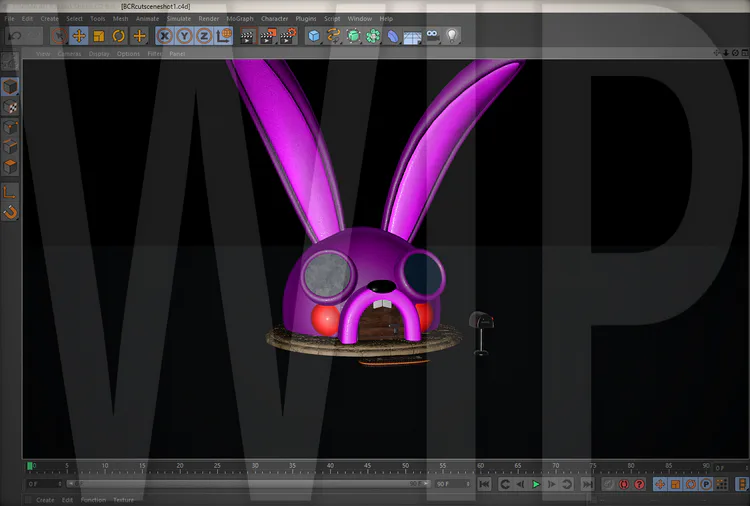Activate the Rotate tool
This screenshot has width=750, height=506.
119,36
